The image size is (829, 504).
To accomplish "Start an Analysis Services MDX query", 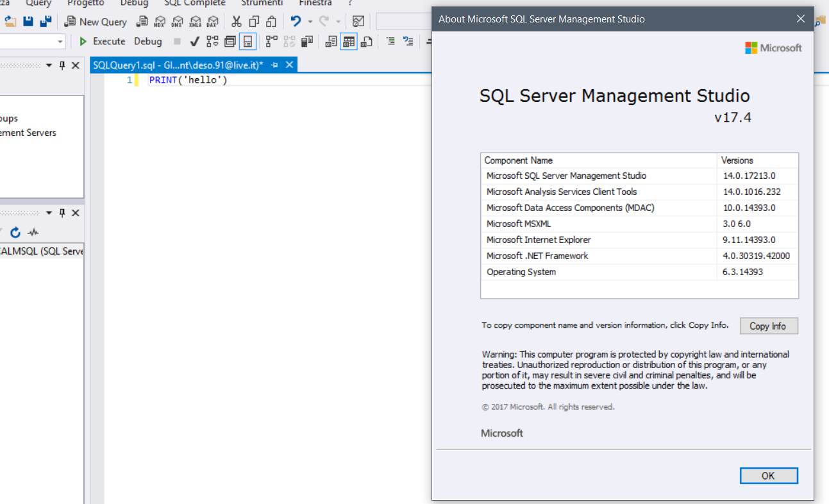I will tap(160, 21).
